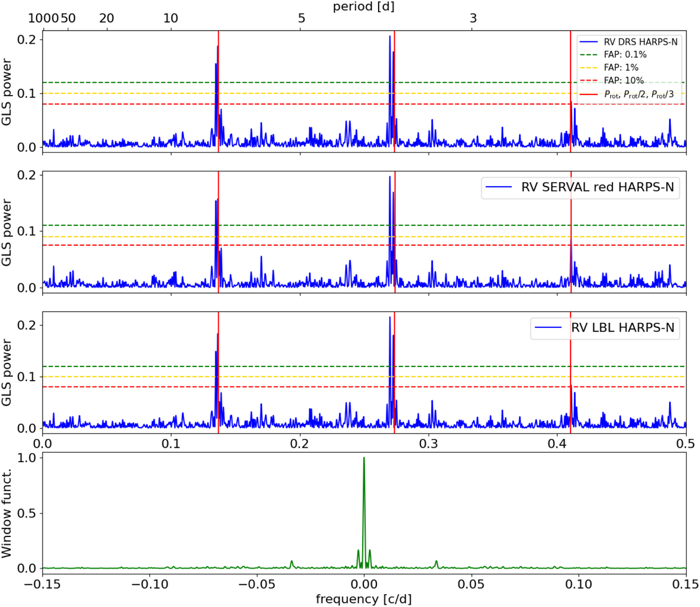Select the '3' tick on the period axis
The image size is (700, 607).
(473, 18)
